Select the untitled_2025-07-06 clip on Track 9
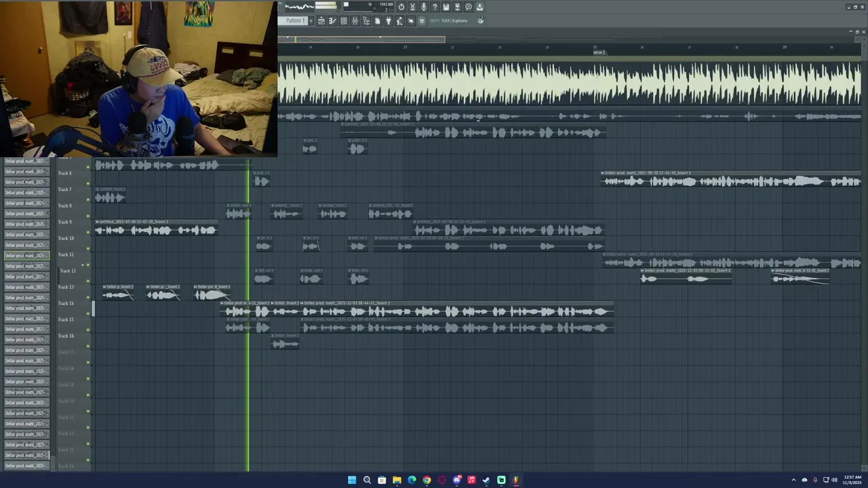Viewport: 868px width, 488px height. pos(156,228)
